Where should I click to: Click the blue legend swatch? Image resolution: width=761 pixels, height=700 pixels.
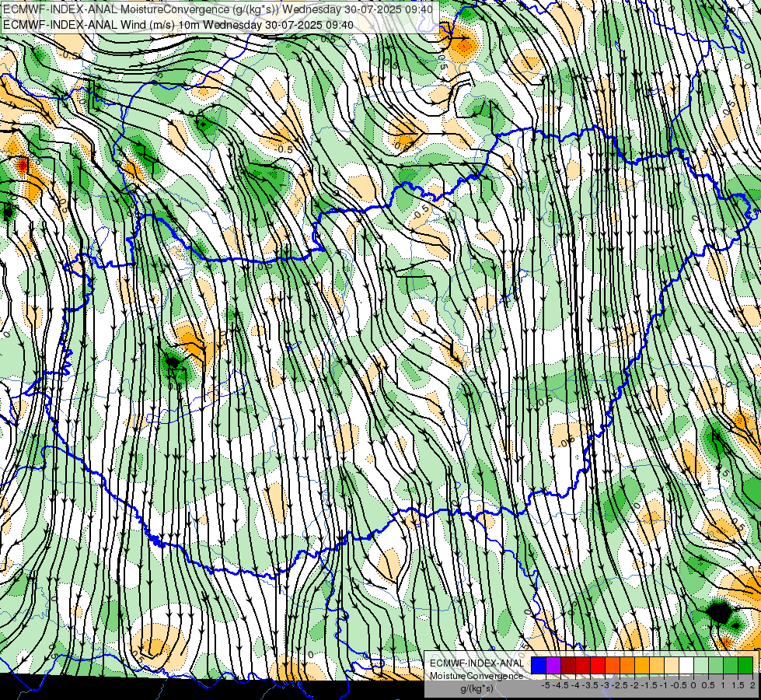click(x=539, y=665)
